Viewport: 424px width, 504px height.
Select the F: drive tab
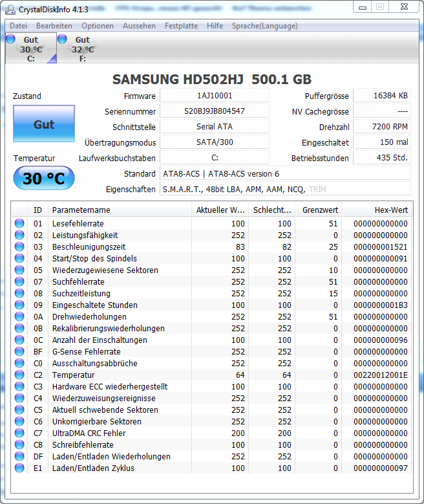pos(83,49)
